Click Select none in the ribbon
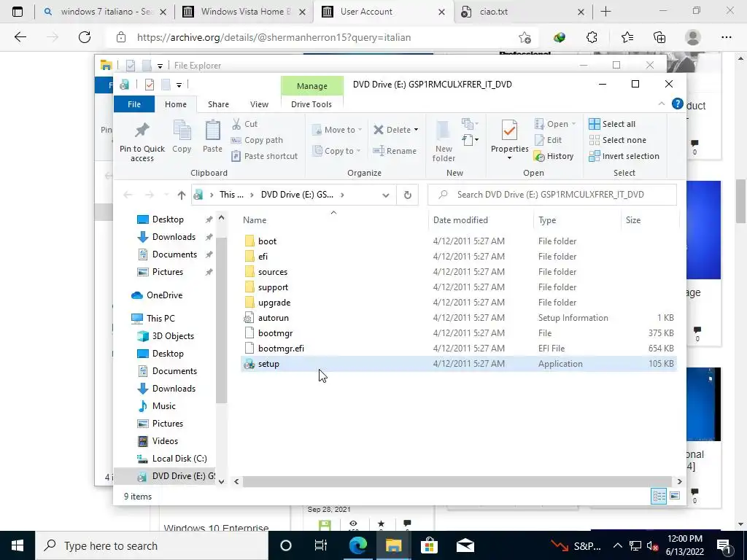The height and width of the screenshot is (560, 747). click(x=617, y=140)
